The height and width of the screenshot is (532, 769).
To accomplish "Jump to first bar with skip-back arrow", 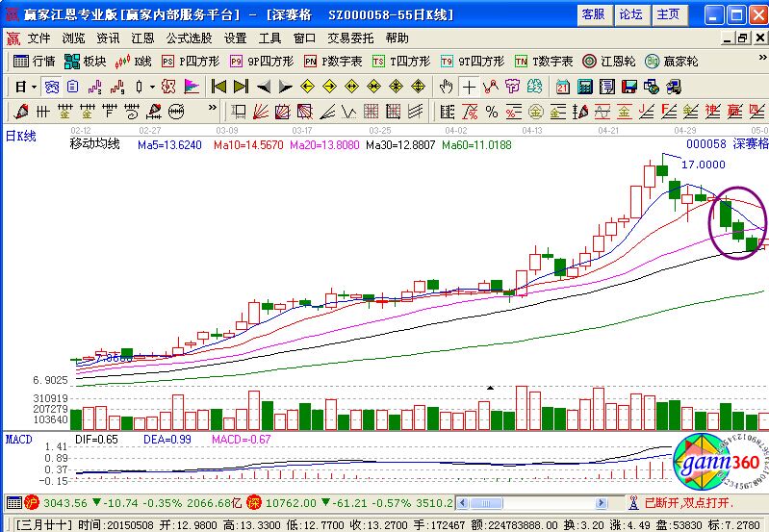I will (x=218, y=87).
